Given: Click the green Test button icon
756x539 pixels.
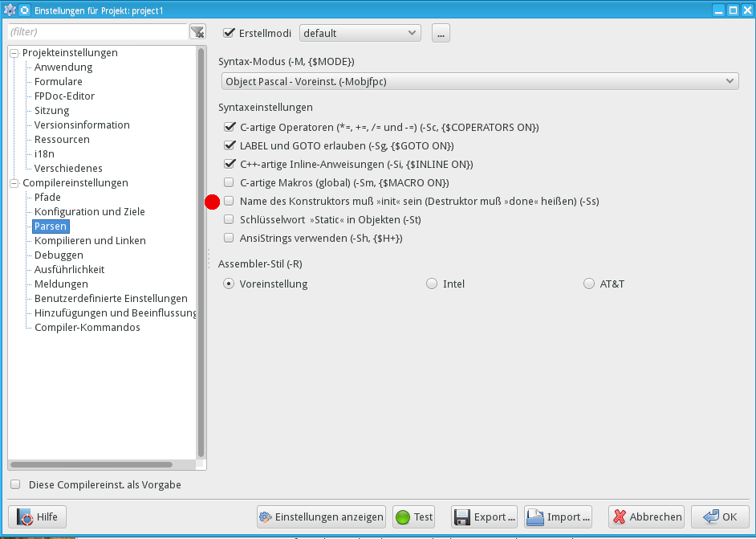Looking at the screenshot, I should pos(402,517).
